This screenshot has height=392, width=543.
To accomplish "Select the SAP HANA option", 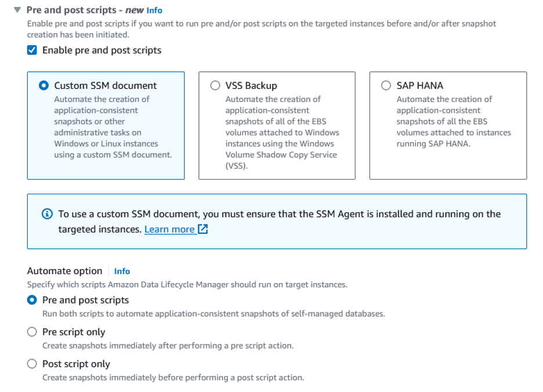I will (x=385, y=85).
